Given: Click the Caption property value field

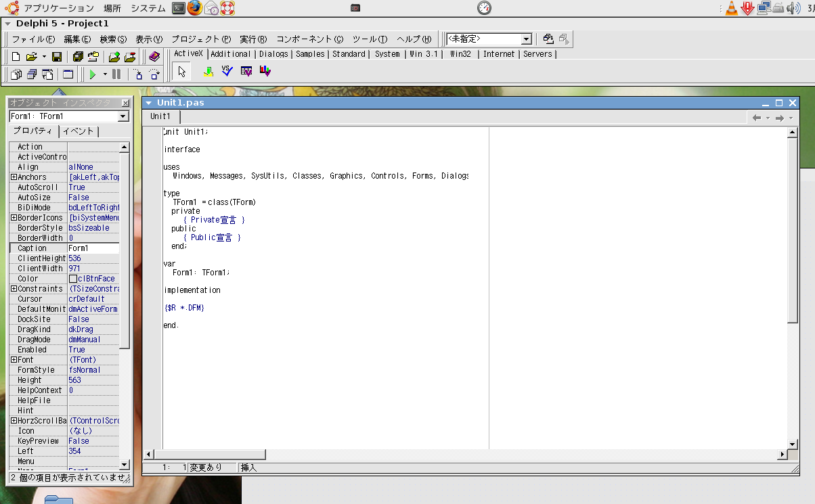Looking at the screenshot, I should [x=93, y=248].
